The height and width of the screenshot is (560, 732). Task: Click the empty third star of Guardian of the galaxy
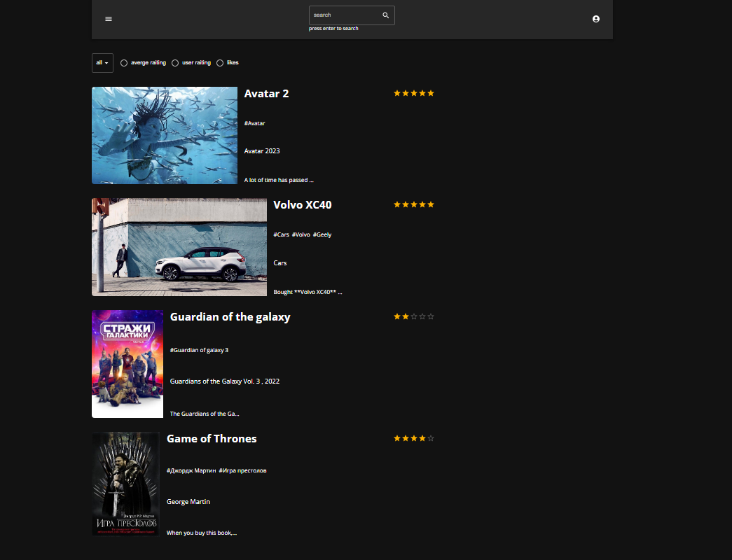pos(413,317)
